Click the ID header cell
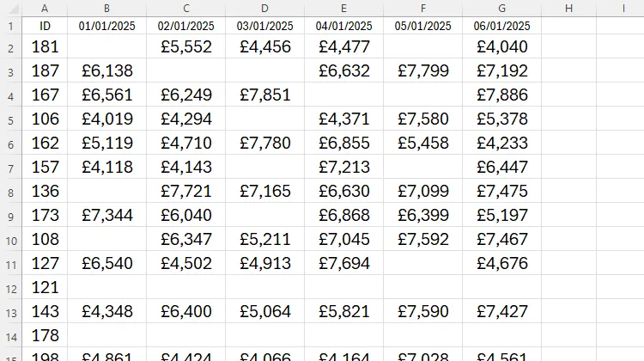This screenshot has width=644, height=361. tap(45, 26)
